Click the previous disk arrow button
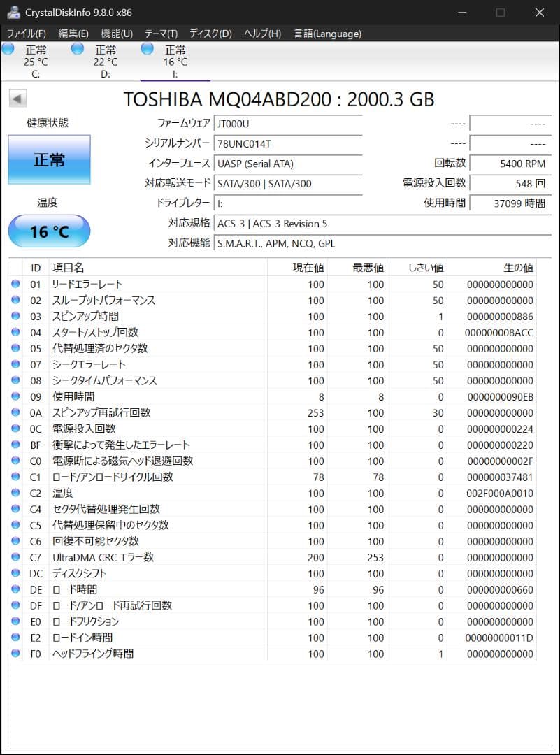This screenshot has width=560, height=755. pos(17,99)
